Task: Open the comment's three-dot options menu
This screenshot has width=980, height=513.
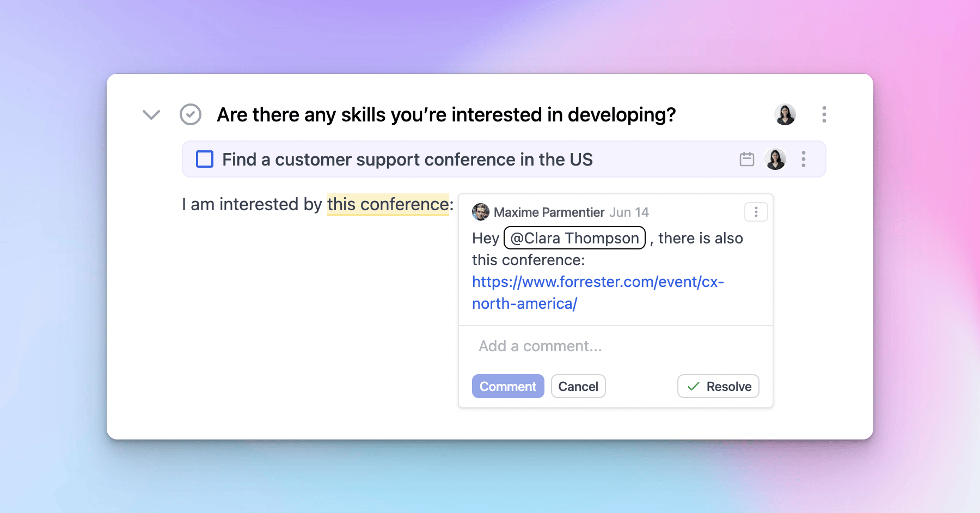Action: click(x=756, y=212)
